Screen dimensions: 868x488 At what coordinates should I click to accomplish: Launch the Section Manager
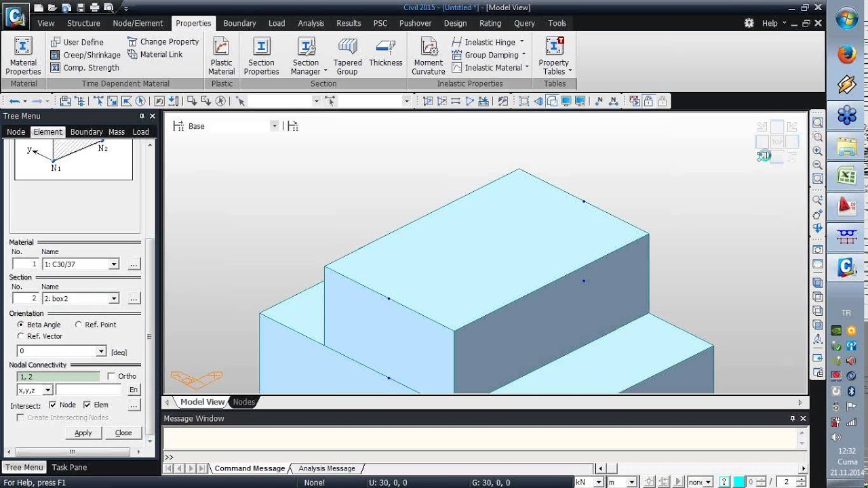pos(306,56)
